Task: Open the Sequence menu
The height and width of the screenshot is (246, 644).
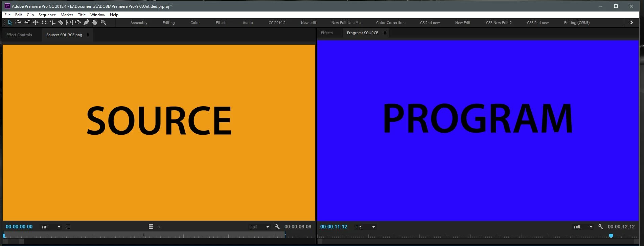Action: click(x=47, y=15)
